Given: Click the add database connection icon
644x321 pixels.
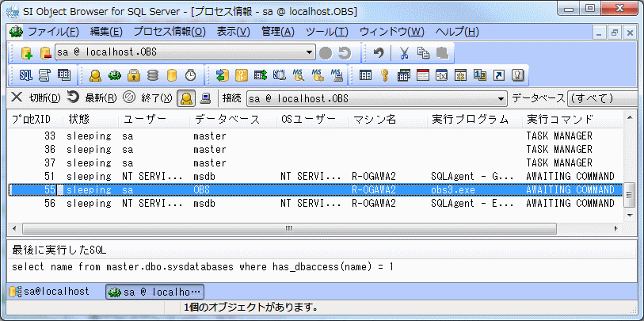Looking at the screenshot, I should coord(26,53).
